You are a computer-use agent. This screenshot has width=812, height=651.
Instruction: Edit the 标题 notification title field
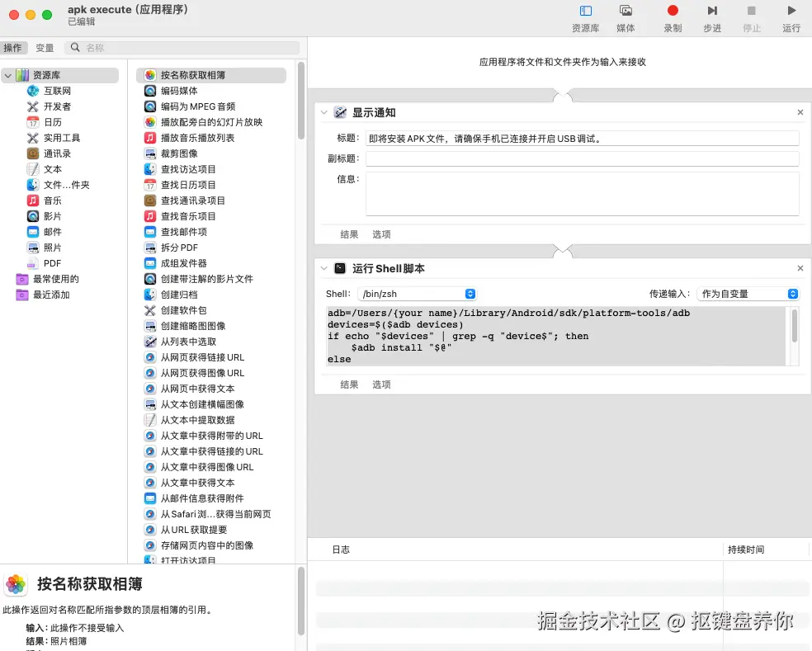[582, 139]
